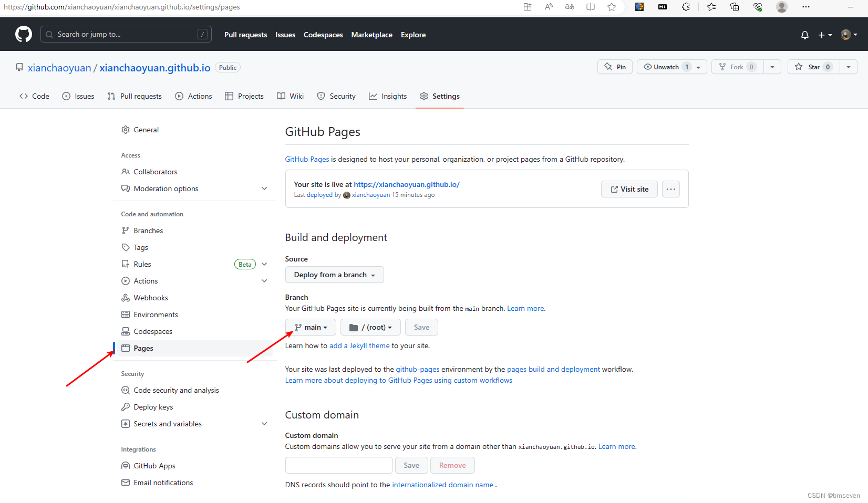Viewport: 868px width, 503px height.
Task: Open browser performance heart icon
Action: click(x=758, y=7)
